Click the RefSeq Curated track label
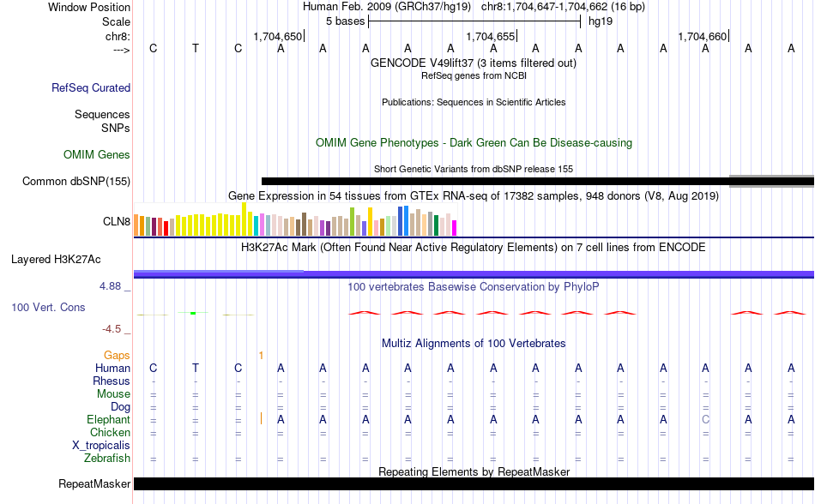Image resolution: width=815 pixels, height=504 pixels. 91,87
